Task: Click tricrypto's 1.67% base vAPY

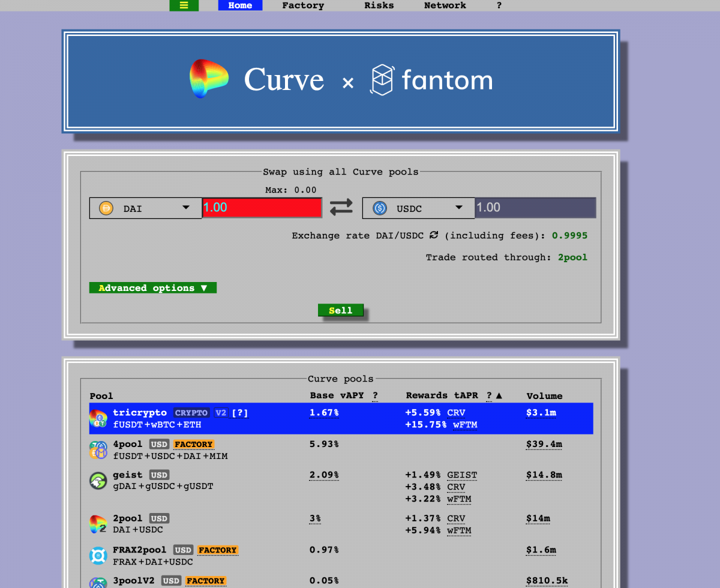Action: tap(324, 413)
